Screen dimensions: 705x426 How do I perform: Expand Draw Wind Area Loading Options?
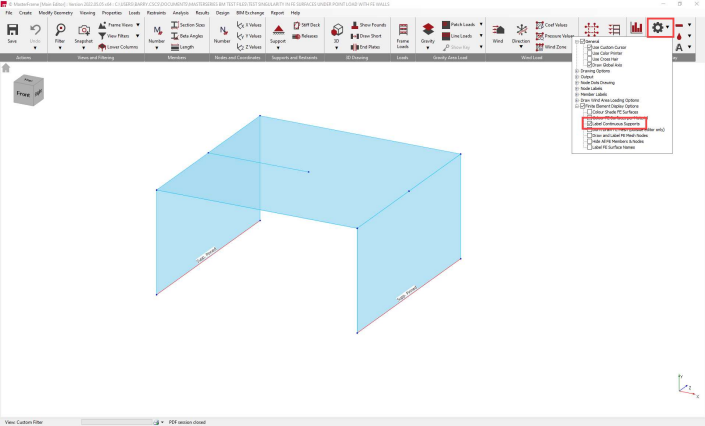[x=577, y=100]
